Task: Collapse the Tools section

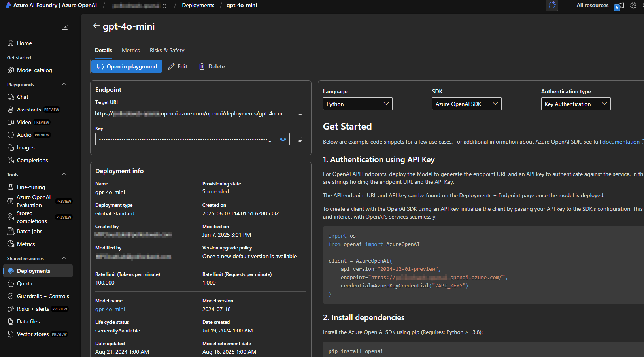Action: click(64, 174)
